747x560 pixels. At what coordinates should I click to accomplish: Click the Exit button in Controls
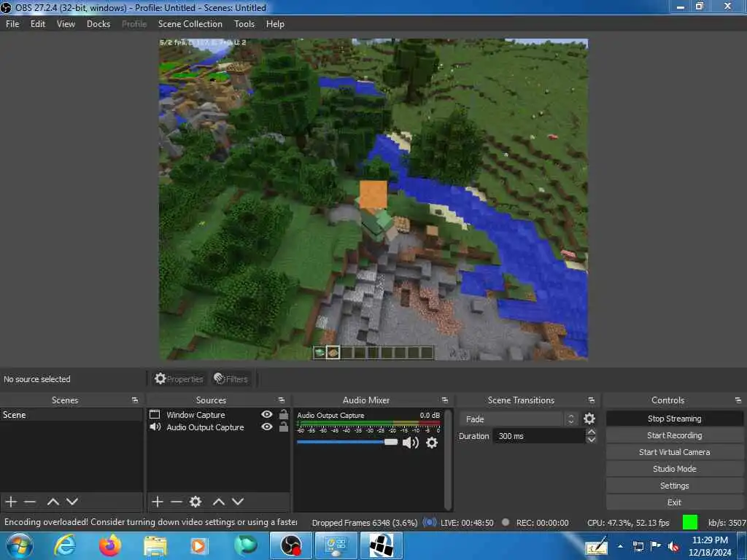click(674, 502)
